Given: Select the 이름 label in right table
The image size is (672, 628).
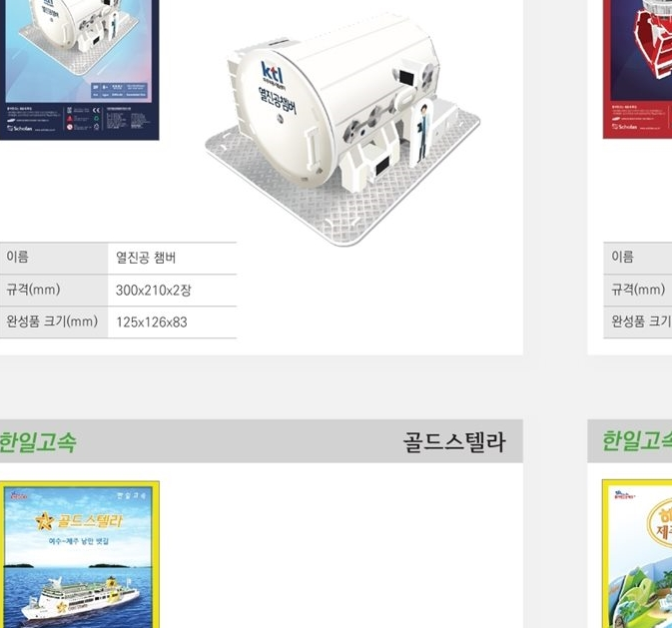Looking at the screenshot, I should [x=622, y=257].
